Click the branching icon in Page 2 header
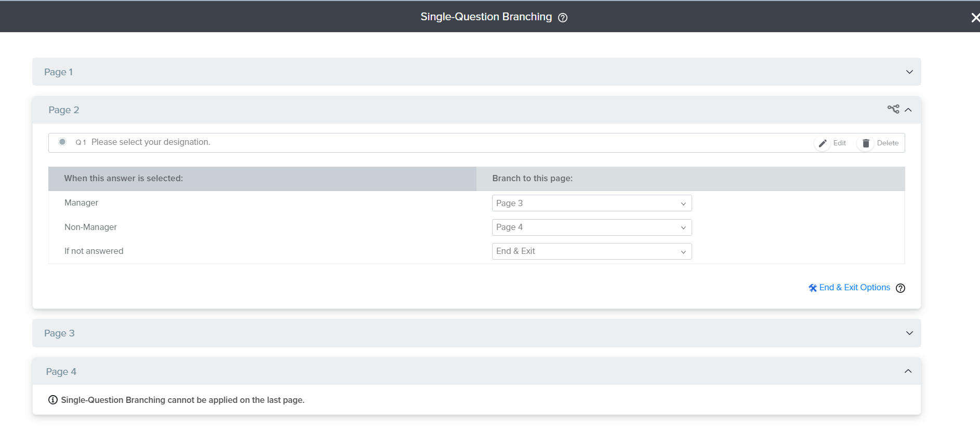Viewport: 980px width, 432px height. click(x=893, y=109)
